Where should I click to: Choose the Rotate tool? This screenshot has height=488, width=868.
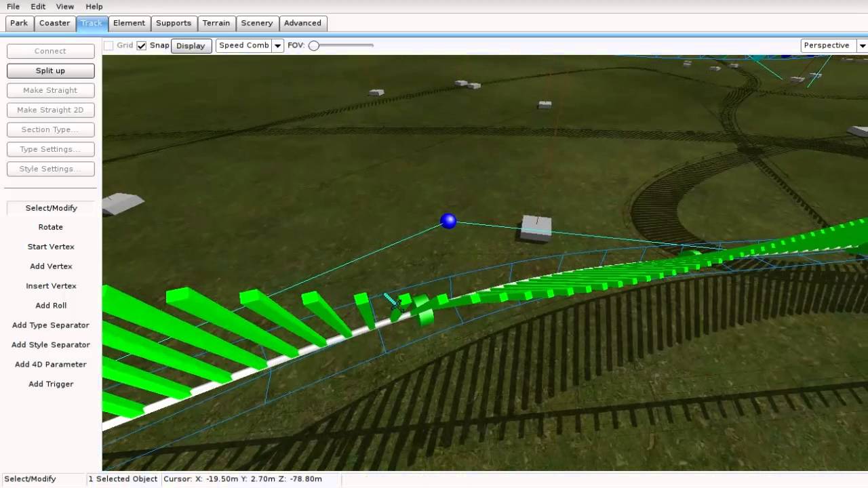pos(51,227)
